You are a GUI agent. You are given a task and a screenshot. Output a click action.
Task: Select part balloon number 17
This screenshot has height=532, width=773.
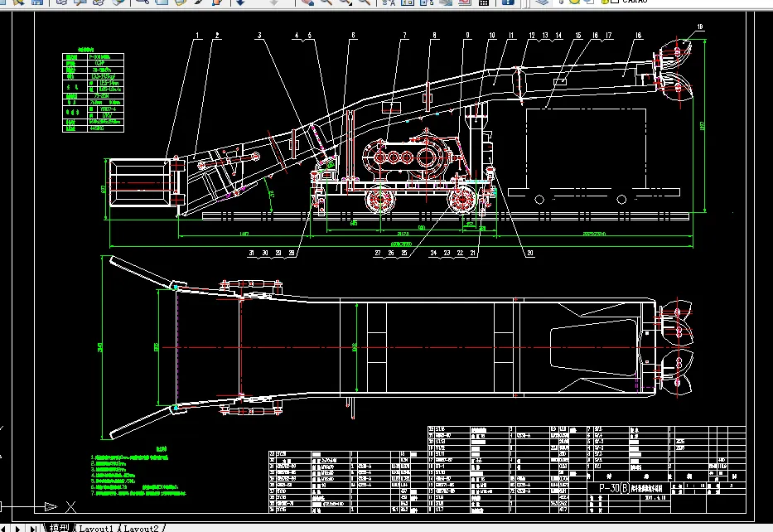pos(608,35)
